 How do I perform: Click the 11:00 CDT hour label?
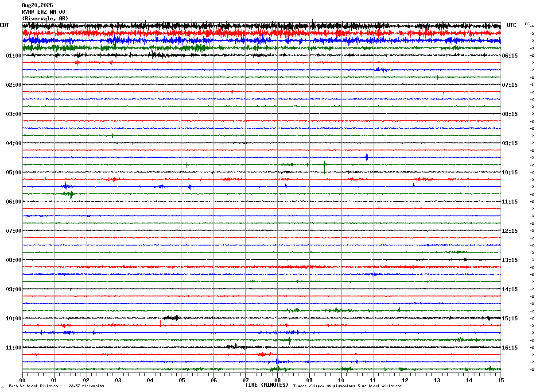(x=14, y=348)
